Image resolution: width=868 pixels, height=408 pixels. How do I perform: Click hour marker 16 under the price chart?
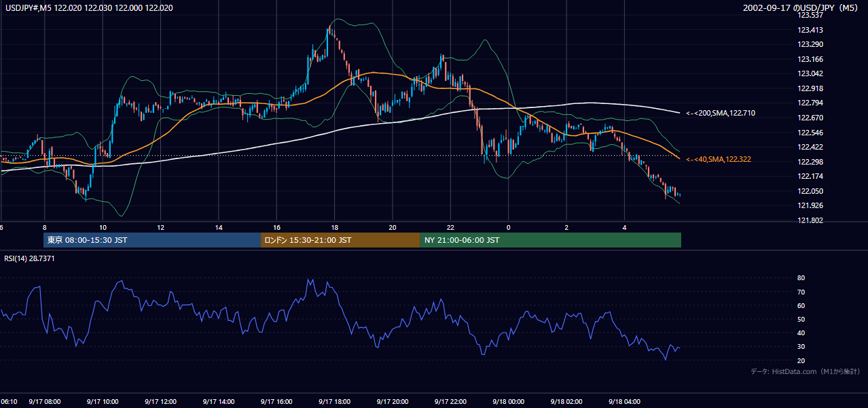[x=277, y=228]
